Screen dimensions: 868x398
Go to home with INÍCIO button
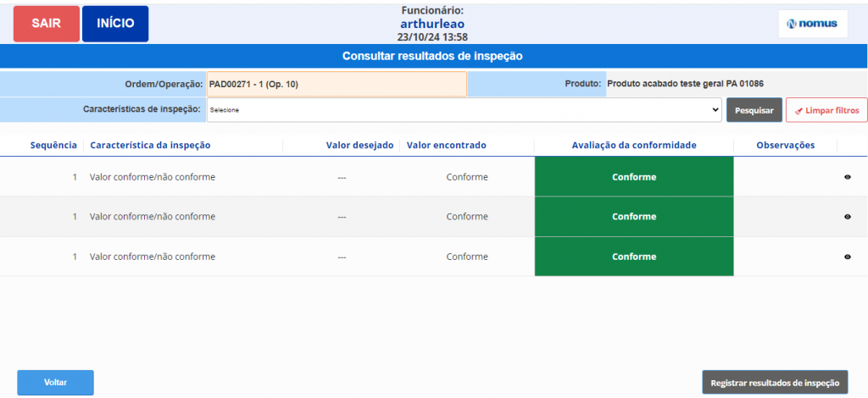click(x=115, y=24)
